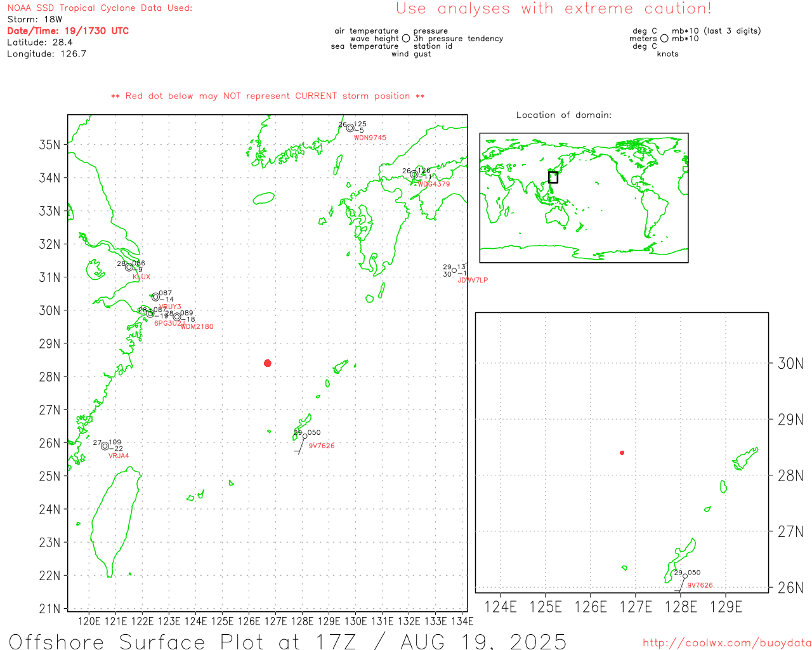Select the 6PG3U2J station circle marker

coord(150,314)
